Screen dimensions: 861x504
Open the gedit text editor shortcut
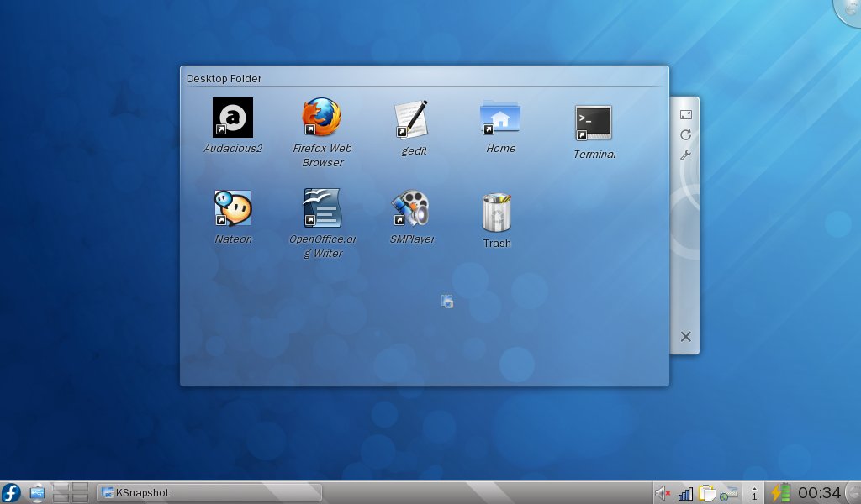pyautogui.click(x=411, y=119)
